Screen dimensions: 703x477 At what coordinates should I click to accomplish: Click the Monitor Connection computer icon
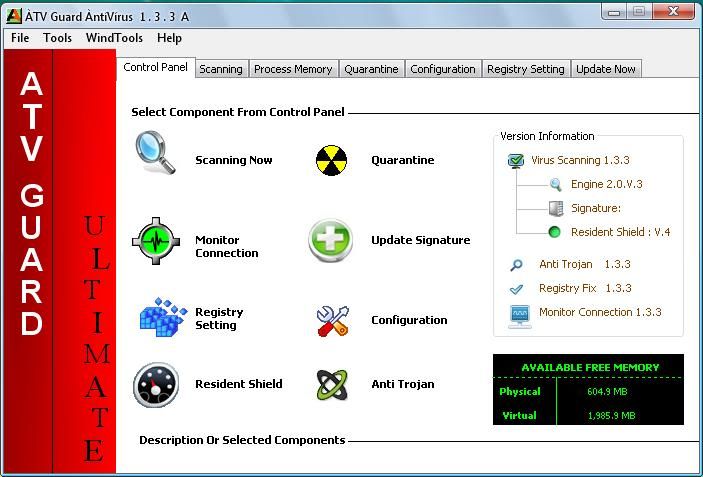[x=520, y=317]
